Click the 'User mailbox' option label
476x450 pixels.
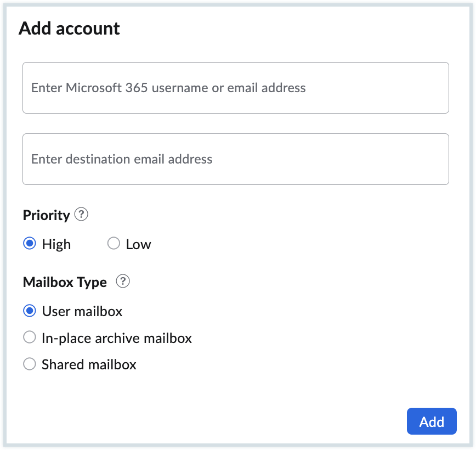click(x=82, y=312)
